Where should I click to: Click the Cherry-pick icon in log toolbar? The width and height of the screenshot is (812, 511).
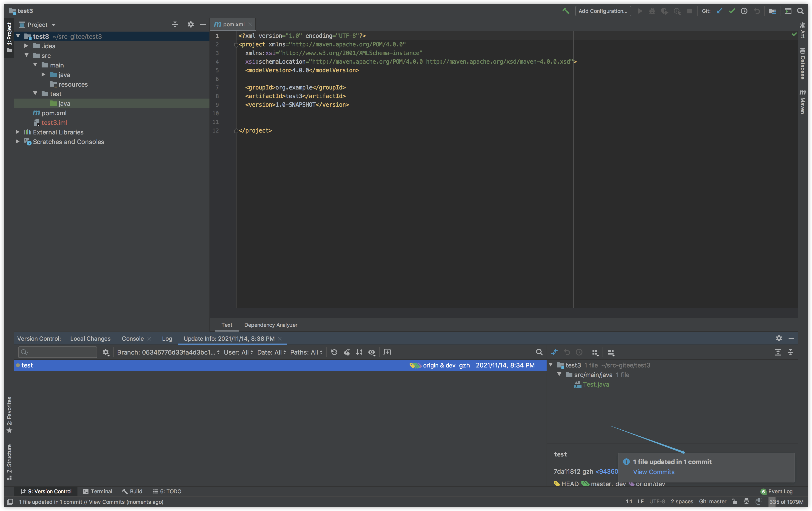point(347,352)
